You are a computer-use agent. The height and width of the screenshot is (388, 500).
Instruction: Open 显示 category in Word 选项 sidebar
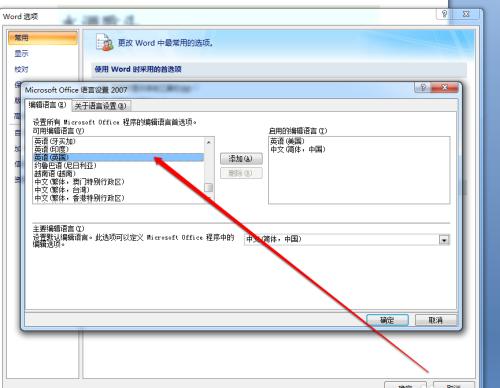tap(21, 53)
